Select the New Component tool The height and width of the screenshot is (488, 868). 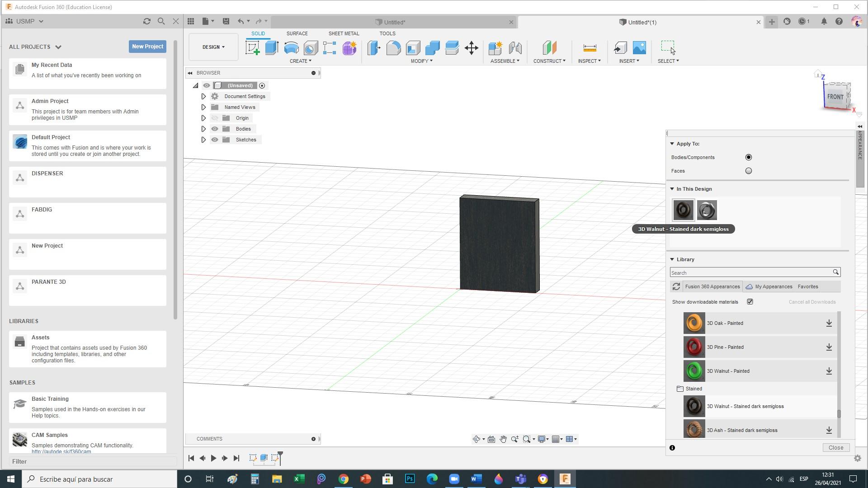495,48
